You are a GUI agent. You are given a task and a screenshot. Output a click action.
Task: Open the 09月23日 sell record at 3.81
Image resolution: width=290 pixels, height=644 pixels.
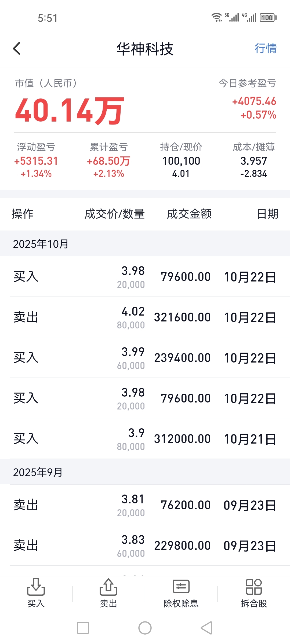click(x=145, y=505)
